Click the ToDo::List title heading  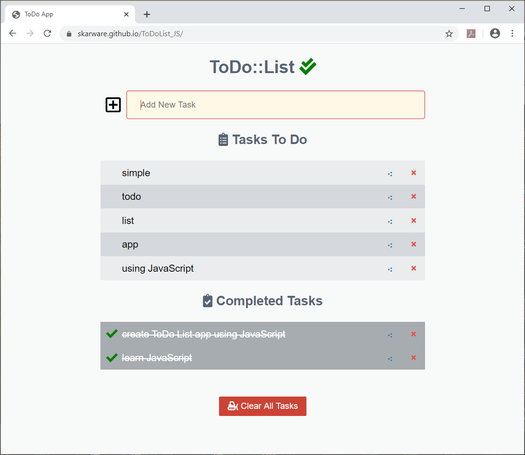pyautogui.click(x=252, y=67)
